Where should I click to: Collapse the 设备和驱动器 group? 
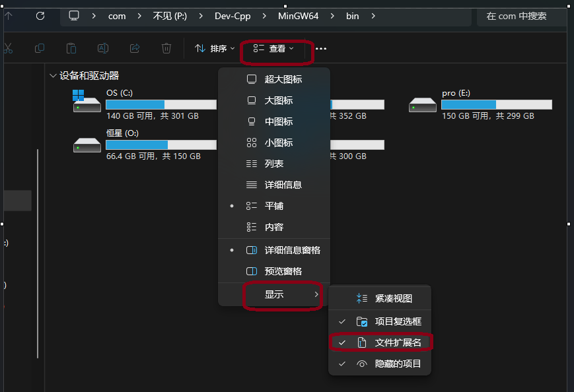54,76
